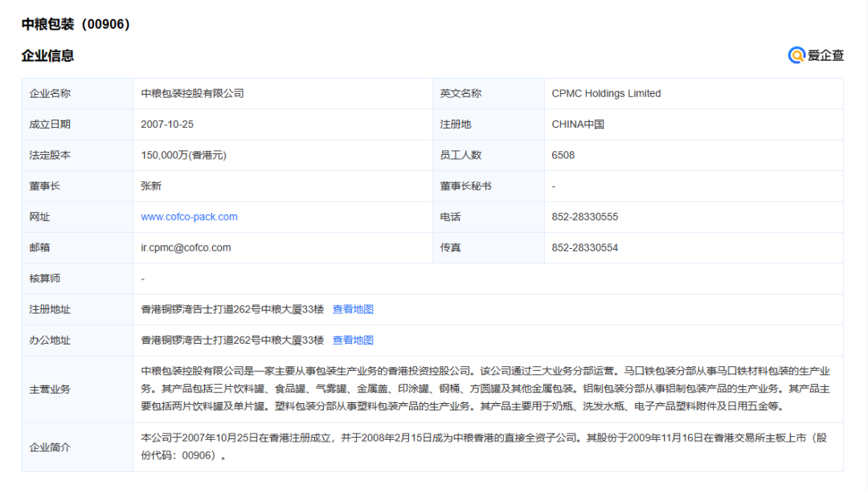868x489 pixels.
Task: Select company name 中粮包装控股有限公司
Action: (x=193, y=93)
